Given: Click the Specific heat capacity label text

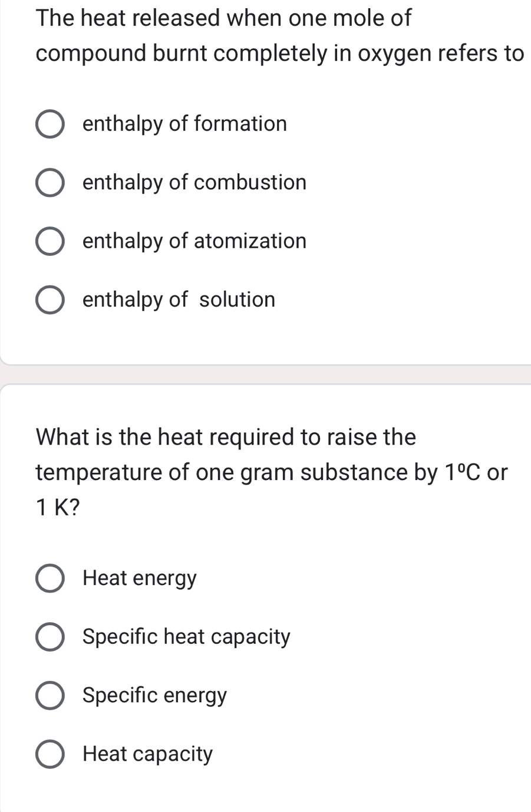Looking at the screenshot, I should coord(186,637).
